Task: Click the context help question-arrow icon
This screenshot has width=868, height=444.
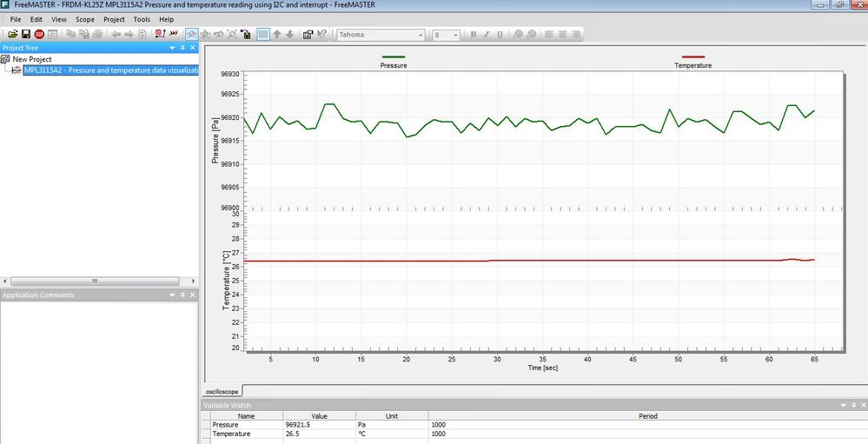Action: click(321, 35)
